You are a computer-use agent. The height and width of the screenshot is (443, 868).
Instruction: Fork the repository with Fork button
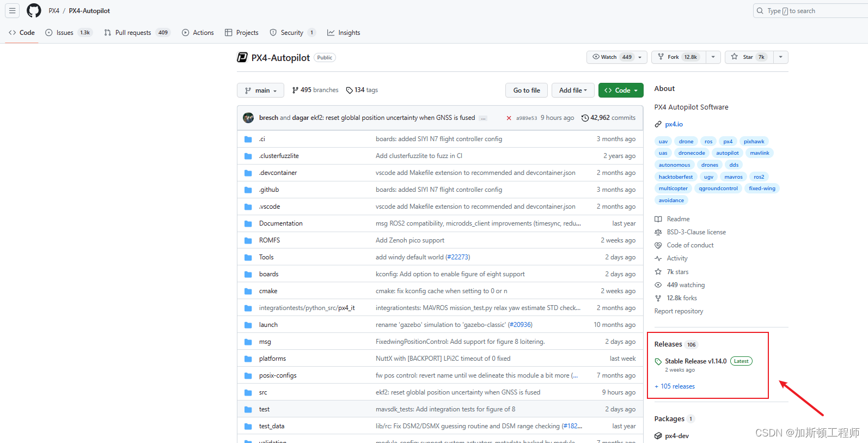pyautogui.click(x=678, y=57)
